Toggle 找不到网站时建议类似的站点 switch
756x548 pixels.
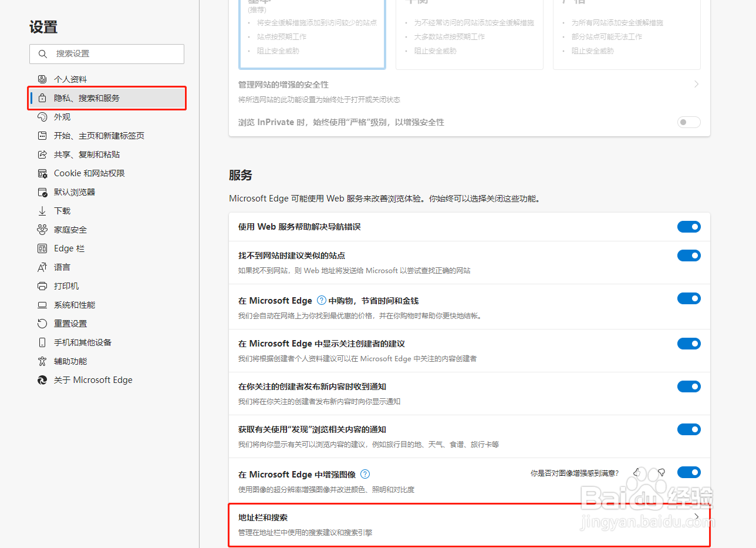pyautogui.click(x=689, y=255)
